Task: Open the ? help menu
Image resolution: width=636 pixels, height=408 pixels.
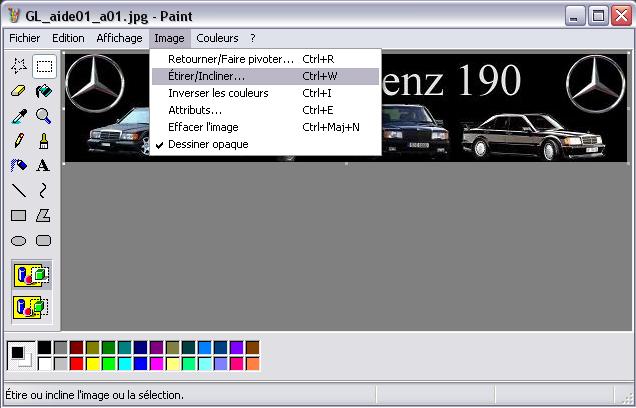Action: [x=253, y=38]
